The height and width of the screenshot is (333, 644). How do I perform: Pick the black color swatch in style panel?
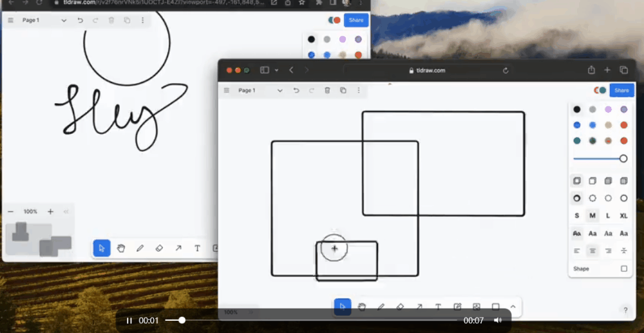[x=576, y=109]
